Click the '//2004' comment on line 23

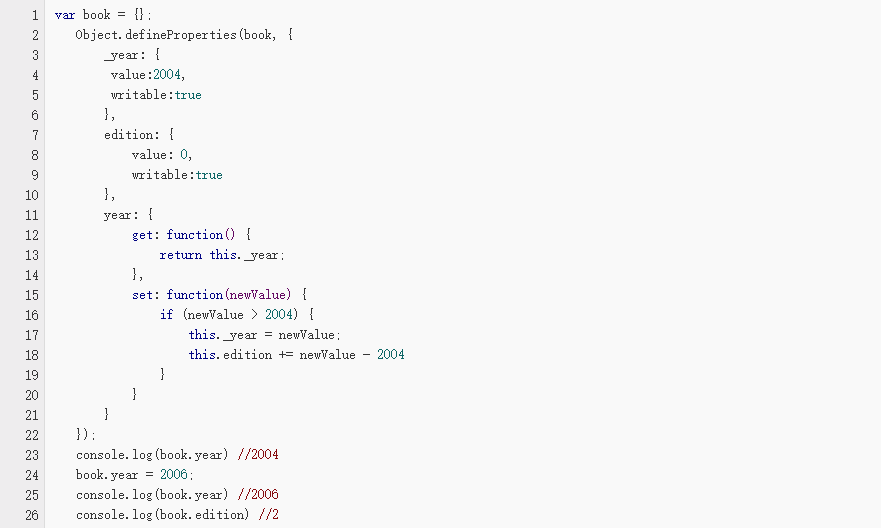click(x=258, y=455)
